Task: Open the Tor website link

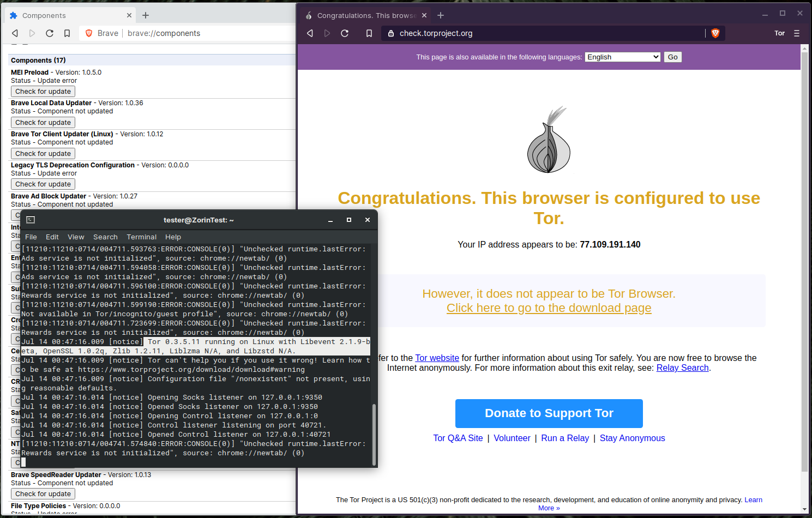Action: tap(437, 358)
